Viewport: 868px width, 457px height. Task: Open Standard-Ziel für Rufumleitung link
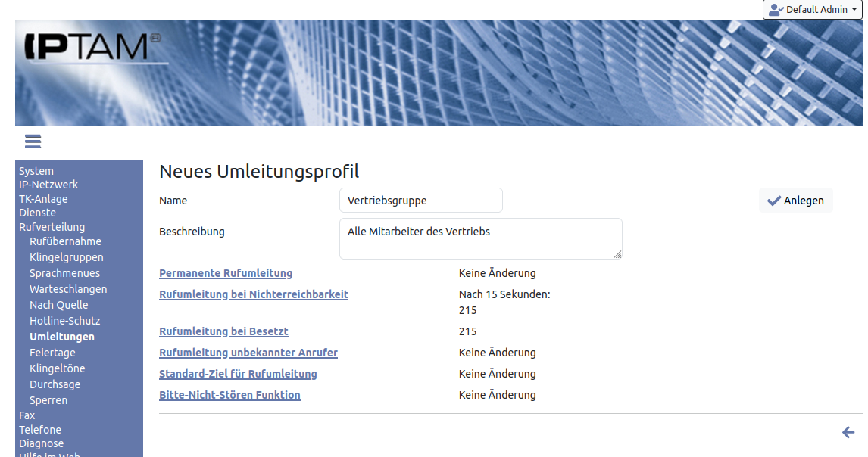[238, 374]
